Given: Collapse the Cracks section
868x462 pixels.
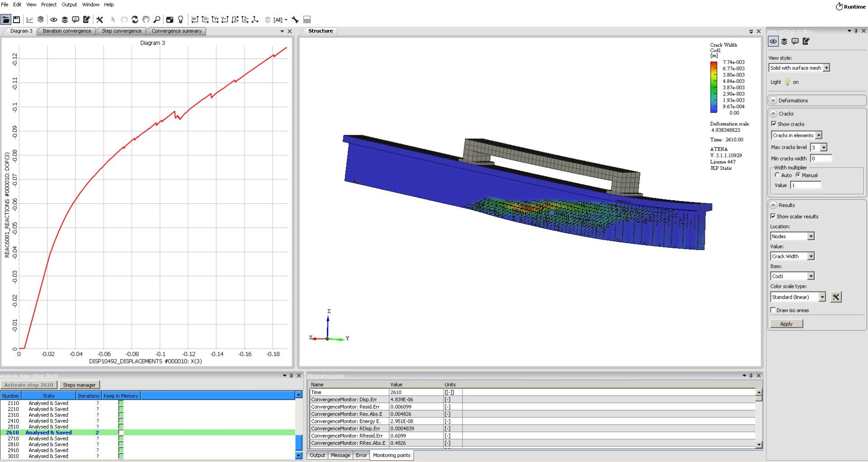Looking at the screenshot, I should click(774, 113).
